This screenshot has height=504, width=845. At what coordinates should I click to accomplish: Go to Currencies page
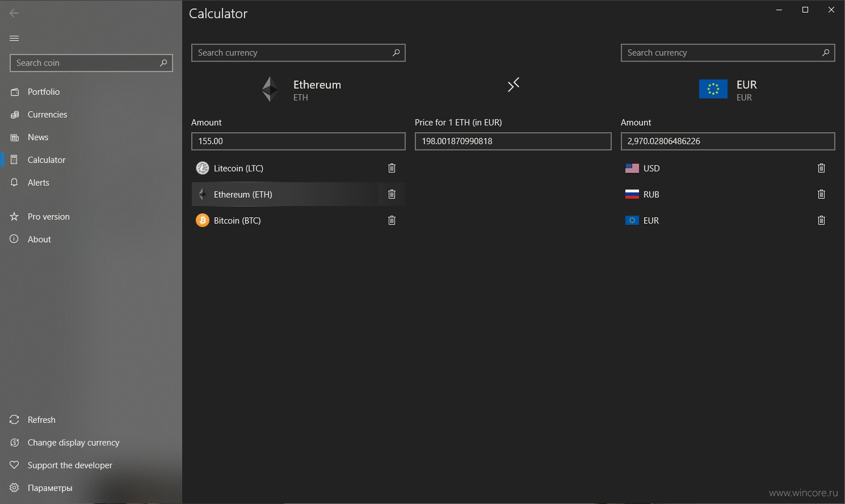coord(91,114)
